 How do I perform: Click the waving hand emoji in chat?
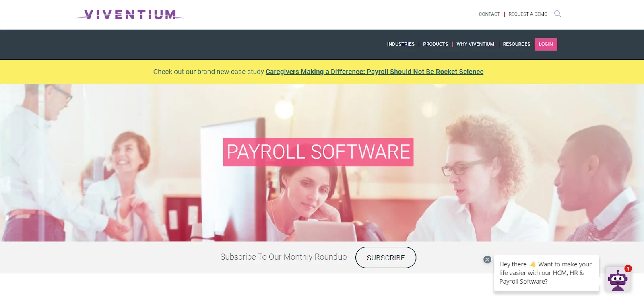point(533,264)
